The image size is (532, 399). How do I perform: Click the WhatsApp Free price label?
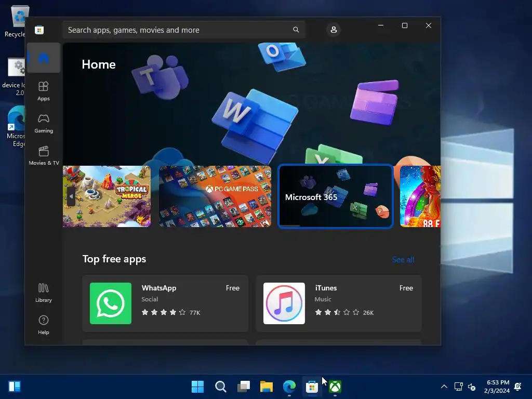233,288
